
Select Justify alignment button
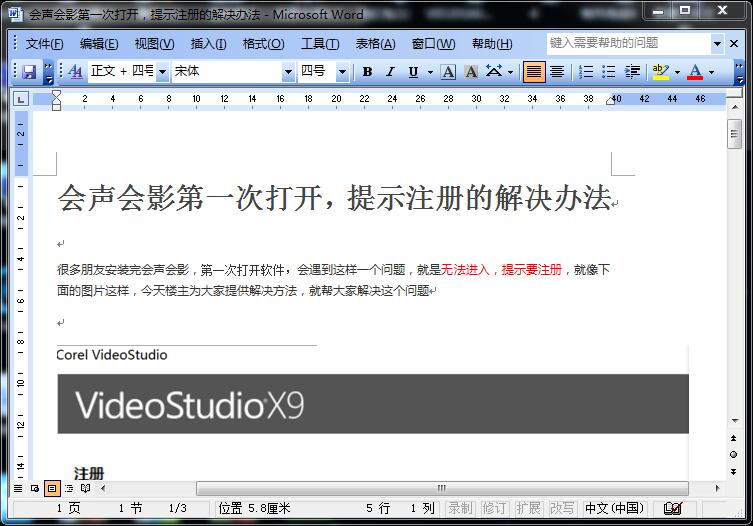534,72
